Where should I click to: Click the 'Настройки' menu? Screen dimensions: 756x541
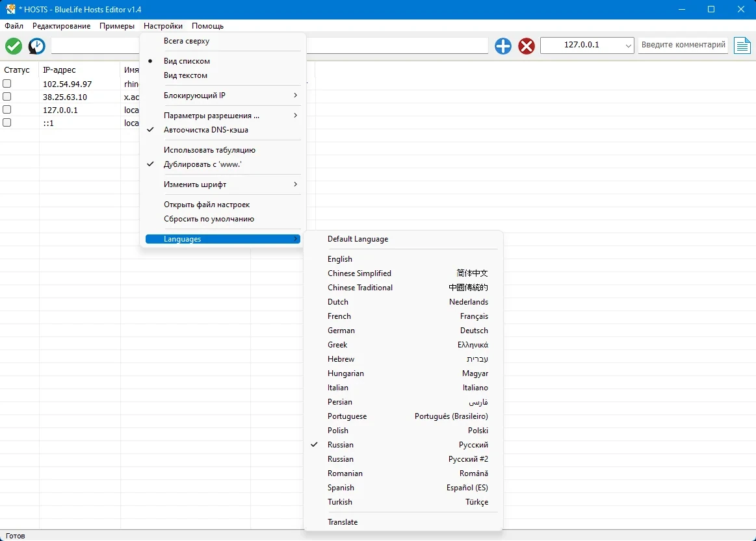[163, 26]
